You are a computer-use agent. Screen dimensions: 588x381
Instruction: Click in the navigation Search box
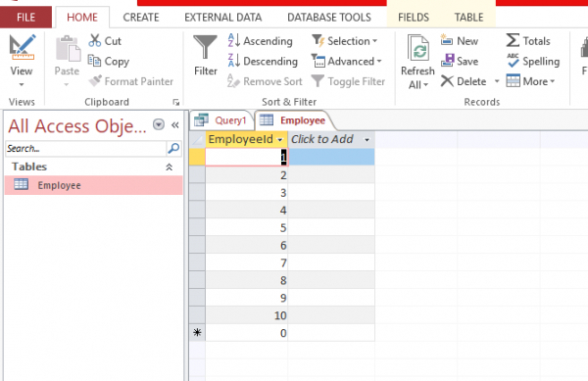tap(86, 149)
